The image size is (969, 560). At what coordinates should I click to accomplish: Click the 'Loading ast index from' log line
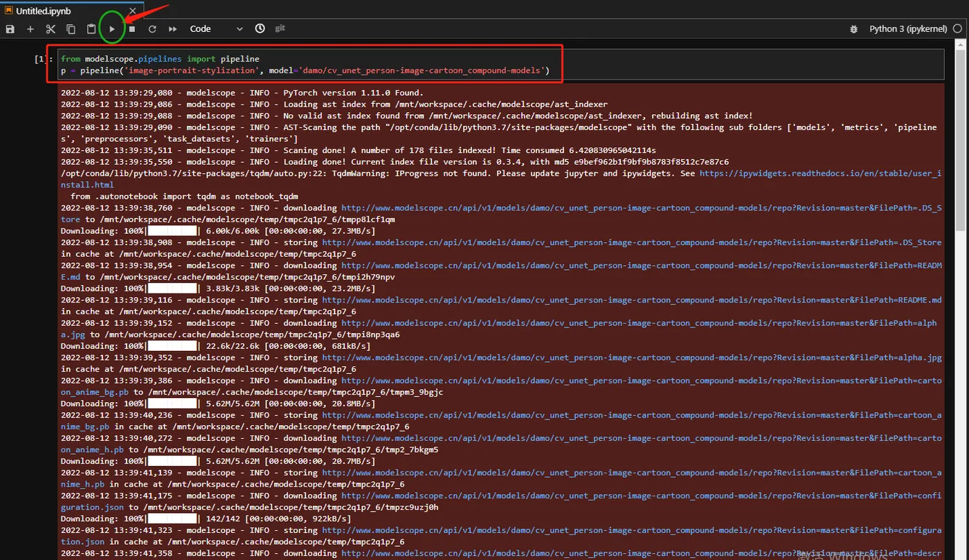pos(334,104)
